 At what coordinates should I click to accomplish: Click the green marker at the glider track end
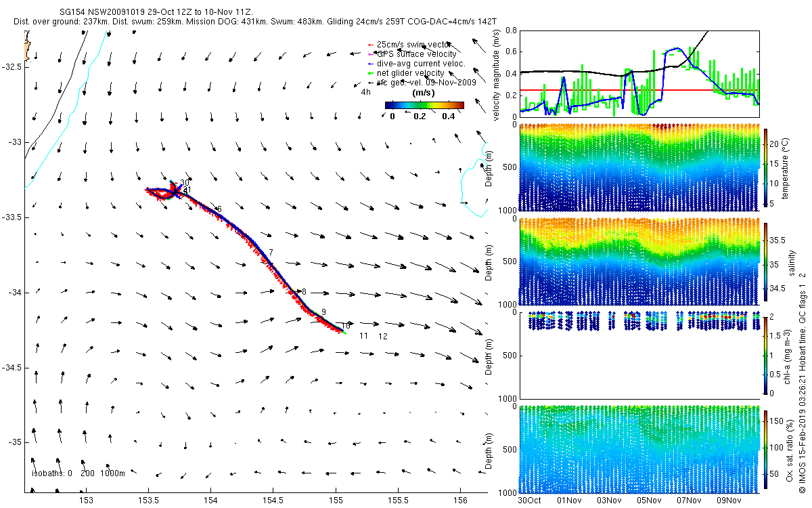(x=344, y=333)
